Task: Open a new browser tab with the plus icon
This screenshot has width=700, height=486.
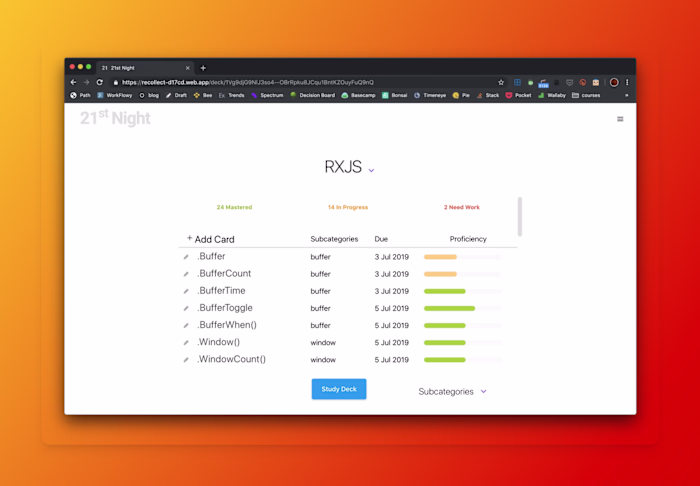Action: [203, 68]
